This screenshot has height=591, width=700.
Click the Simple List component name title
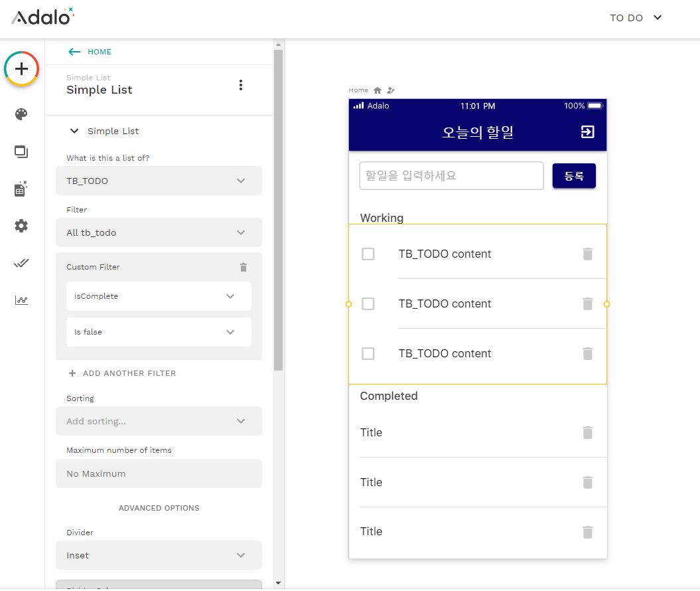(x=99, y=90)
